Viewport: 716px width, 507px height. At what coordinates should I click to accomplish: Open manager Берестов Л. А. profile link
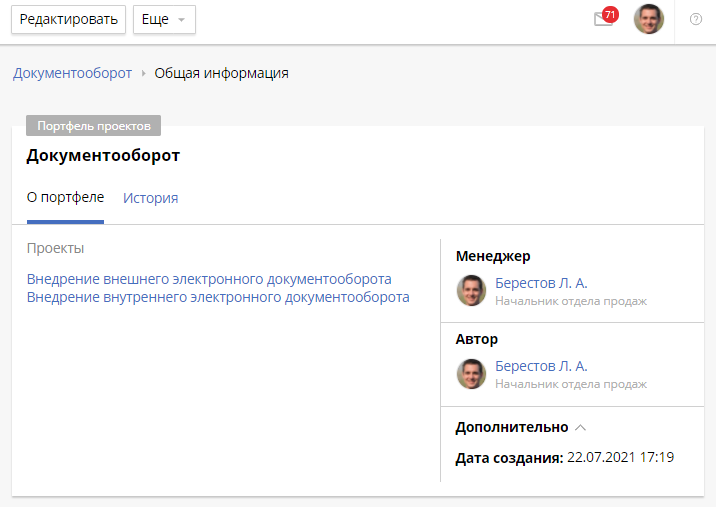541,283
